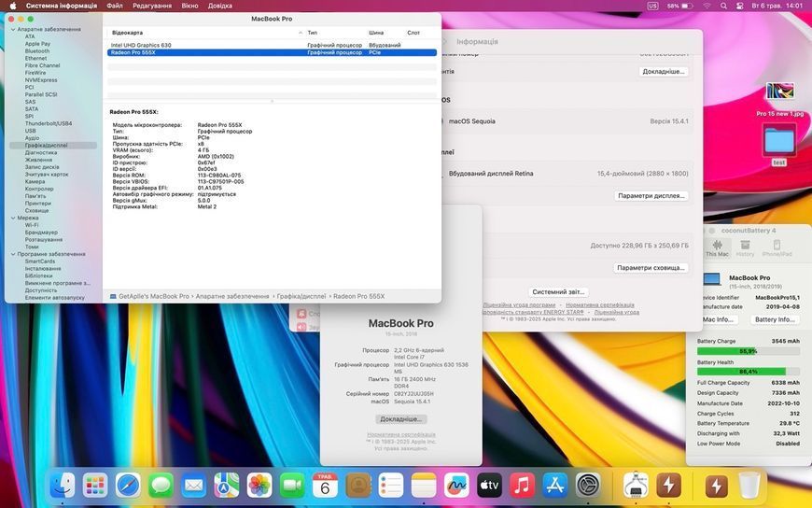Click Докладніше button in About This Mac window
Viewport: 812px width, 508px height.
[401, 419]
